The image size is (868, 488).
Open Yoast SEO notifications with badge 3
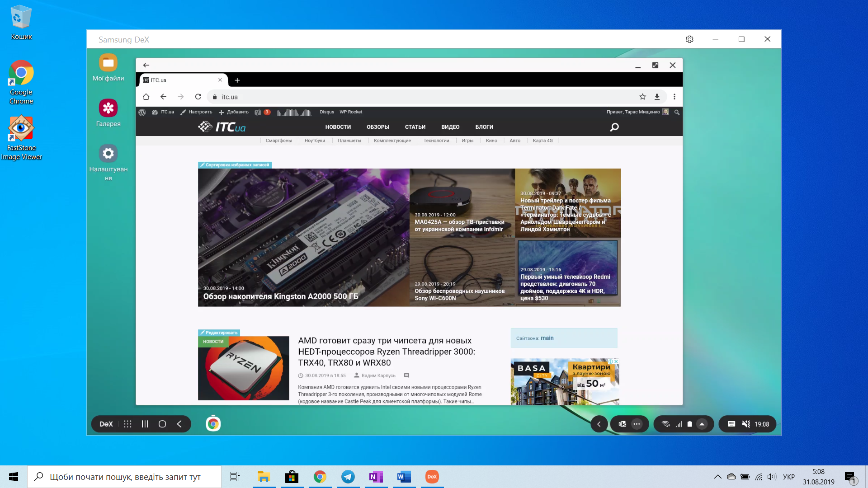click(x=263, y=112)
